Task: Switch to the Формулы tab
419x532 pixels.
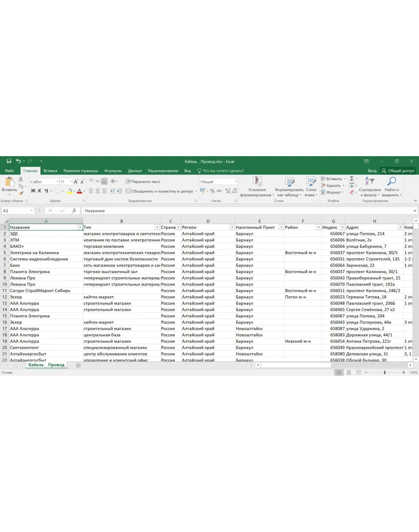Action: 113,171
